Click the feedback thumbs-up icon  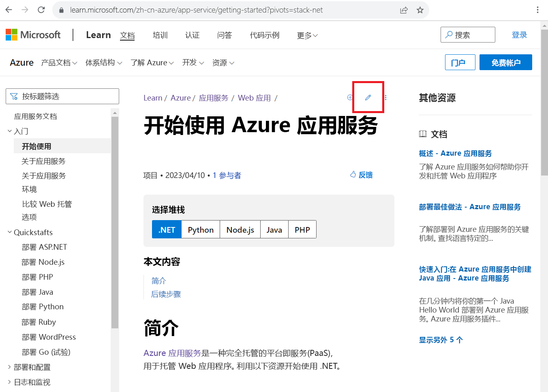[x=353, y=174]
